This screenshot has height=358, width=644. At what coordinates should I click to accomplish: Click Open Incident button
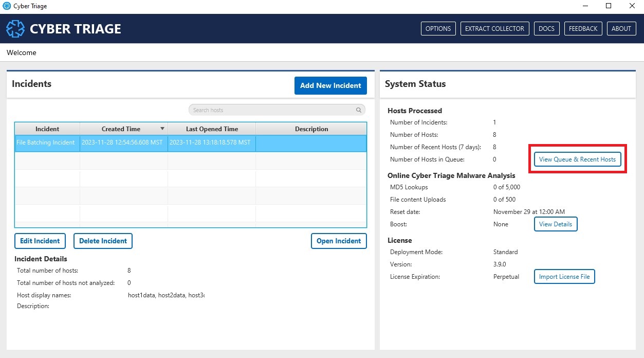click(x=338, y=241)
